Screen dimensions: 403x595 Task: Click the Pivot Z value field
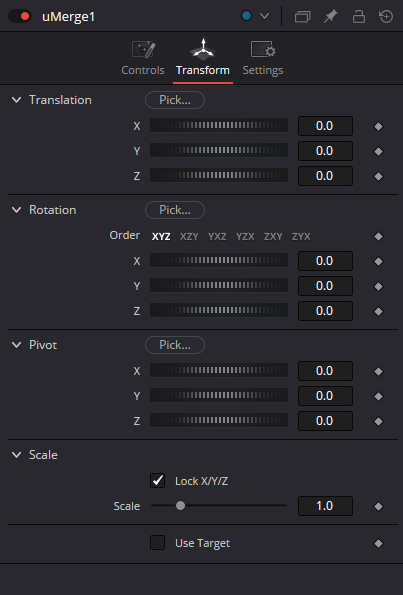[325, 421]
